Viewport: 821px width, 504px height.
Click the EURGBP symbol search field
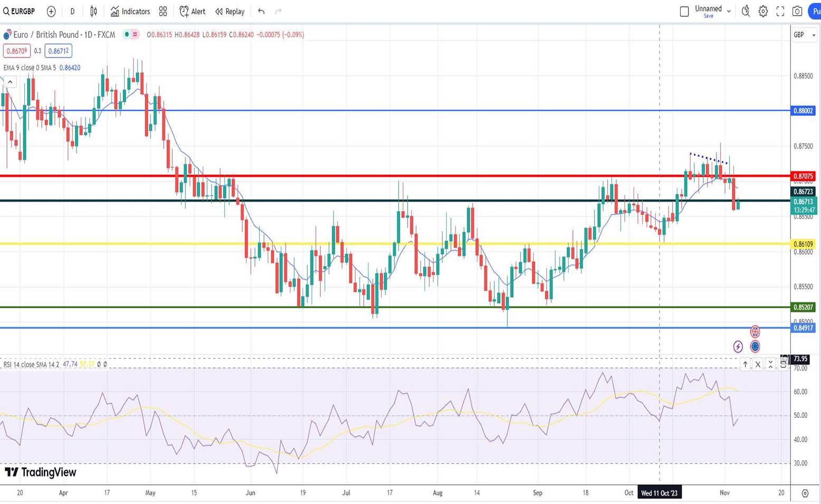pos(20,11)
